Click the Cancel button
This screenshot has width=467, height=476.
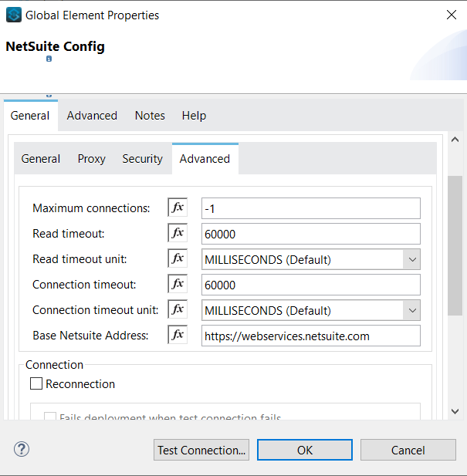click(408, 450)
